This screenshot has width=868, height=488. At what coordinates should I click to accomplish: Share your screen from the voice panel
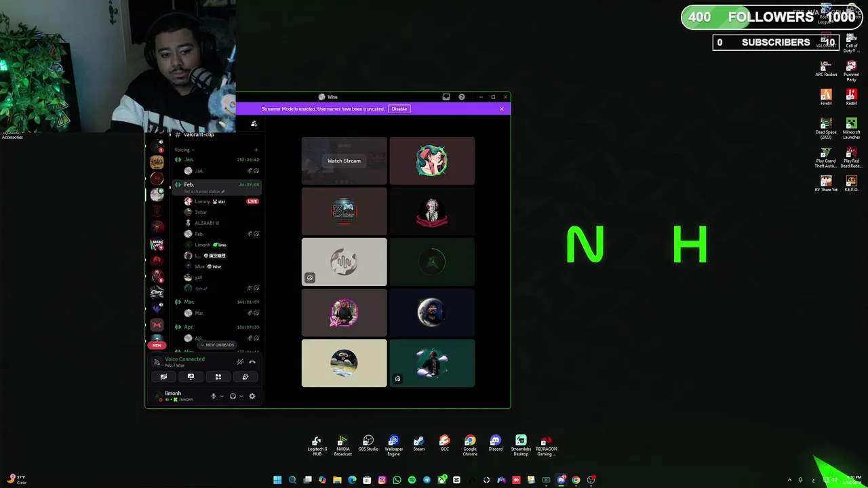[x=191, y=377]
